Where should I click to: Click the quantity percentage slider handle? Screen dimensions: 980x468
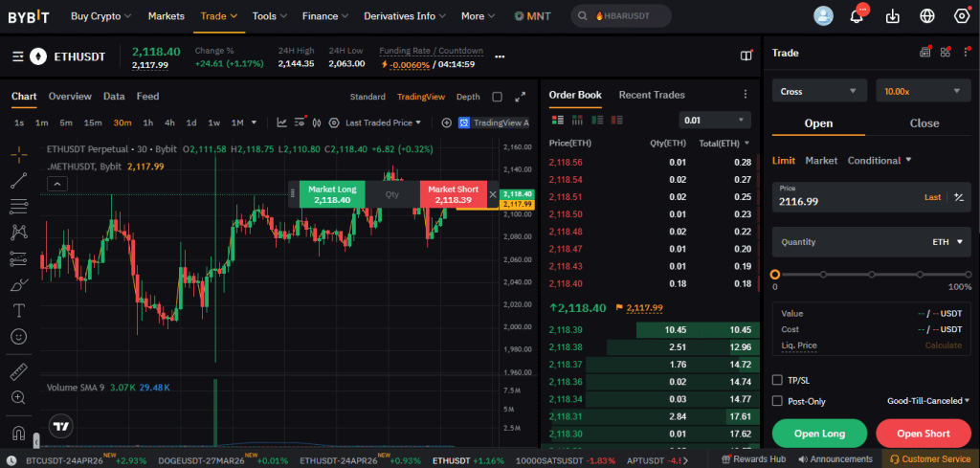click(x=775, y=275)
